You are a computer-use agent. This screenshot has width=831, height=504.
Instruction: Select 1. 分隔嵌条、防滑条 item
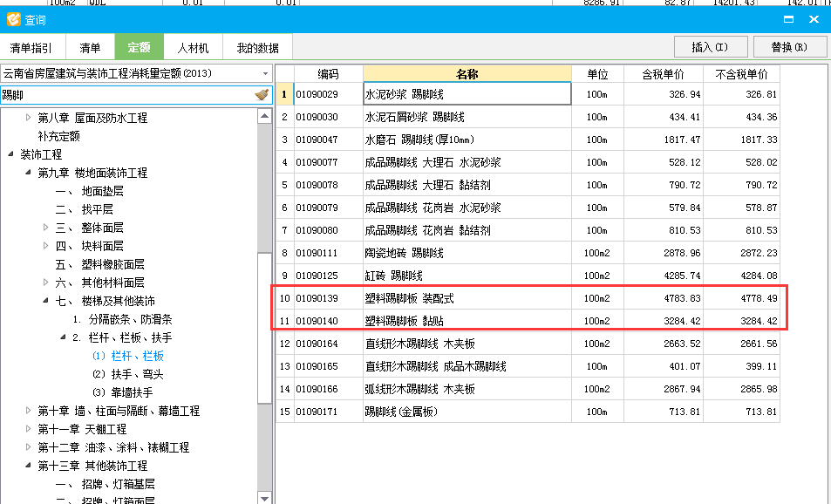click(122, 319)
